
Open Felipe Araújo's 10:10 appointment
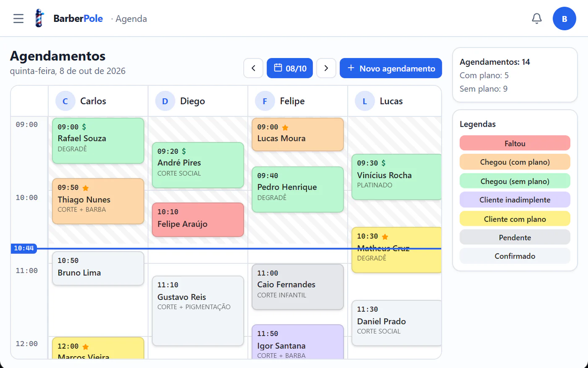pyautogui.click(x=198, y=220)
